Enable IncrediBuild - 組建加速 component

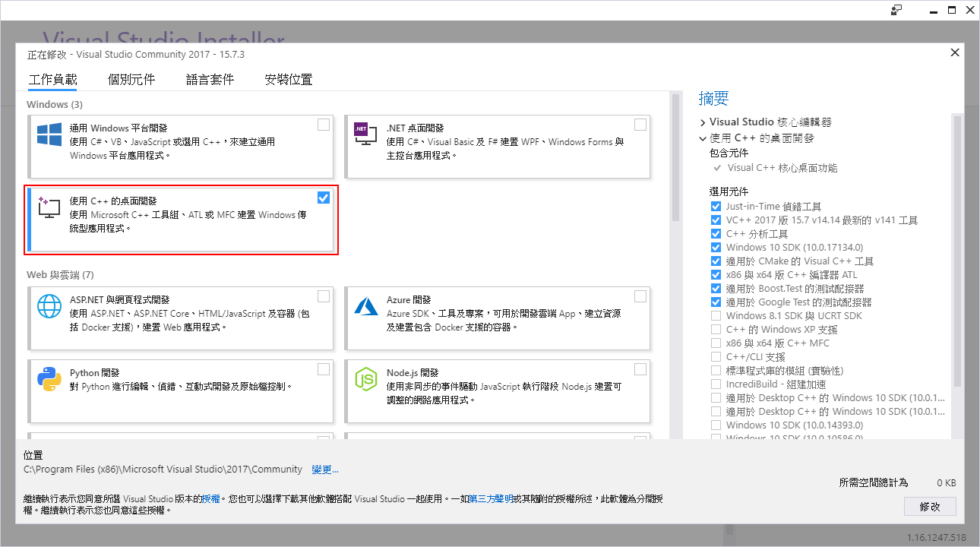click(x=716, y=384)
